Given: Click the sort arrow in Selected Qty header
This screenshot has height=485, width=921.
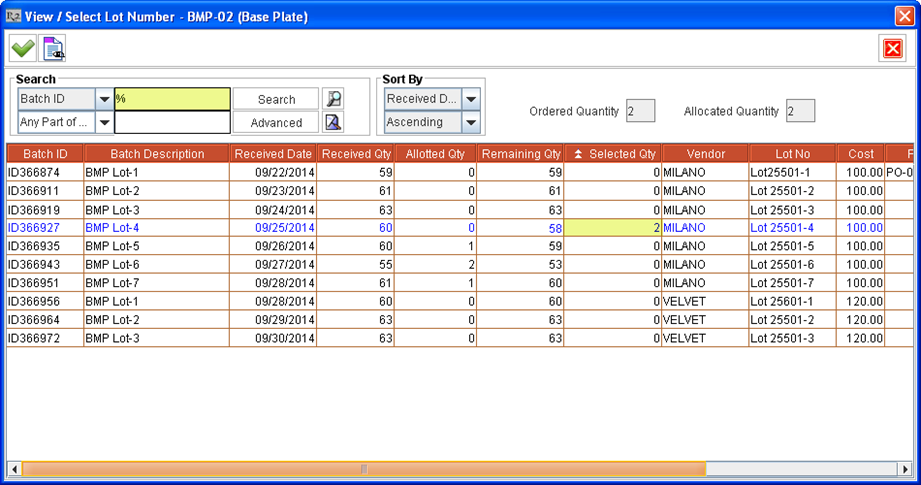Looking at the screenshot, I should (577, 154).
